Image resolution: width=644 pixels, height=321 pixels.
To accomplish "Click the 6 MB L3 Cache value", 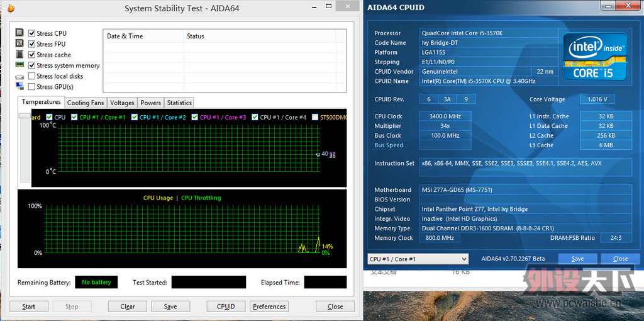I will (606, 145).
